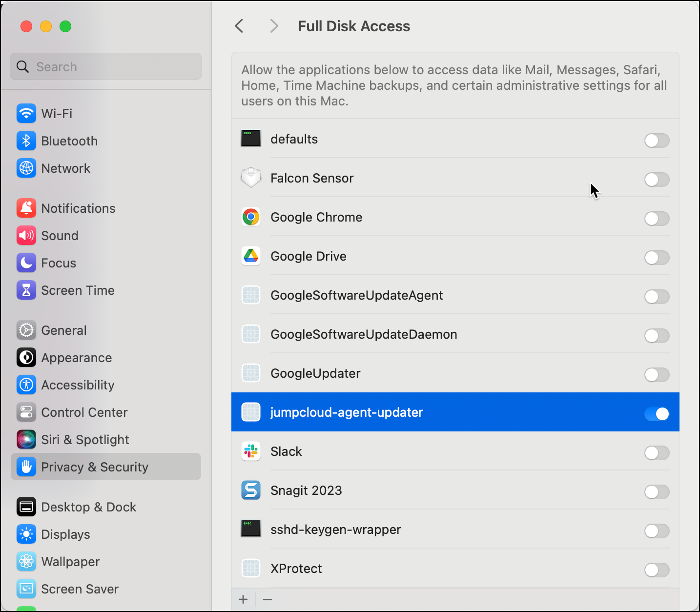Add an application with plus button
Screen dimensions: 700x612
click(x=243, y=599)
